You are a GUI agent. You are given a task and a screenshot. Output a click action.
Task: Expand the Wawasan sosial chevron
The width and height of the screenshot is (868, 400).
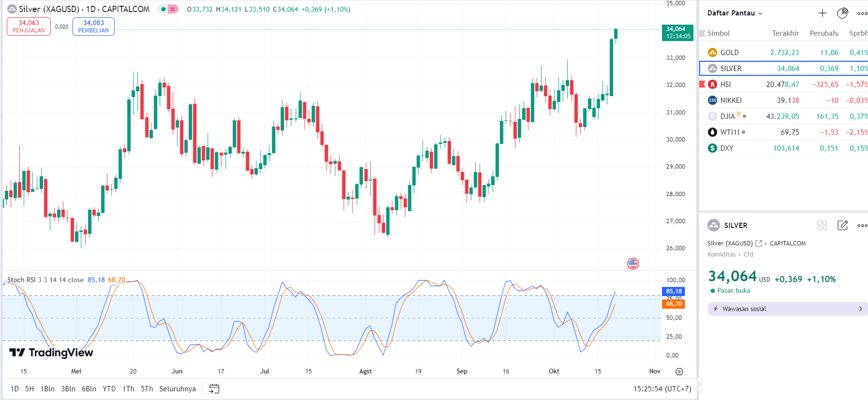click(860, 309)
